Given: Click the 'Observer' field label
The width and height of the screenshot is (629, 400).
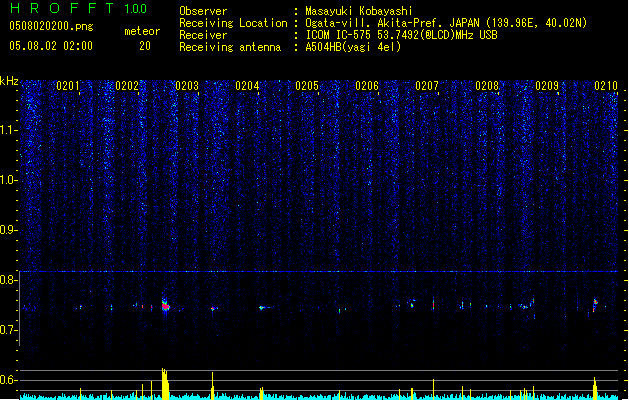Looking at the screenshot, I should pyautogui.click(x=203, y=11).
